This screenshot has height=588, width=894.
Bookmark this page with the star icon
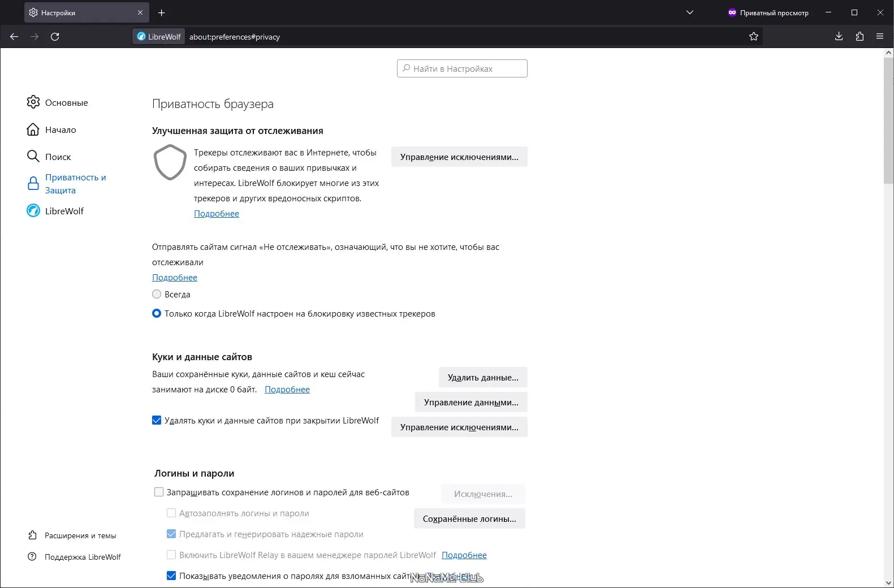tap(753, 37)
